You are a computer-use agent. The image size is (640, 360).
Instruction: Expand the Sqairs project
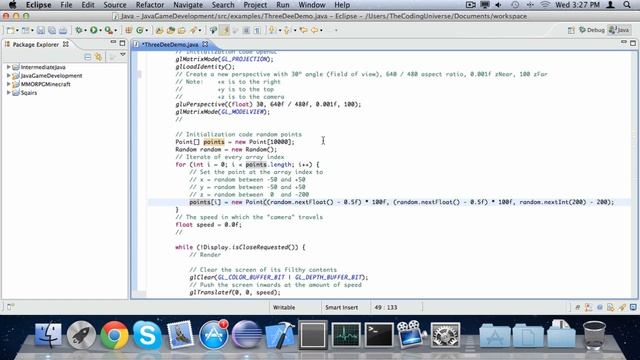point(9,93)
